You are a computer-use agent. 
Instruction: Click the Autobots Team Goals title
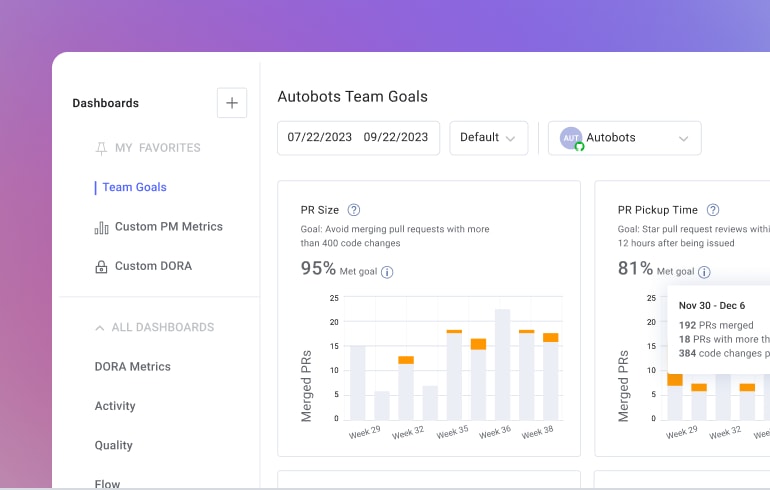(x=353, y=97)
